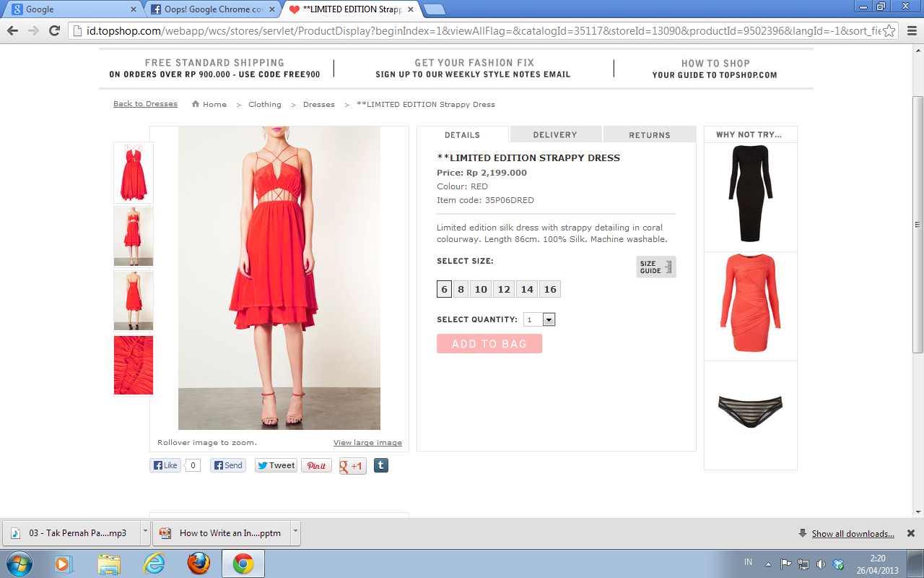
Task: Switch to the Delivery tab
Action: point(555,134)
